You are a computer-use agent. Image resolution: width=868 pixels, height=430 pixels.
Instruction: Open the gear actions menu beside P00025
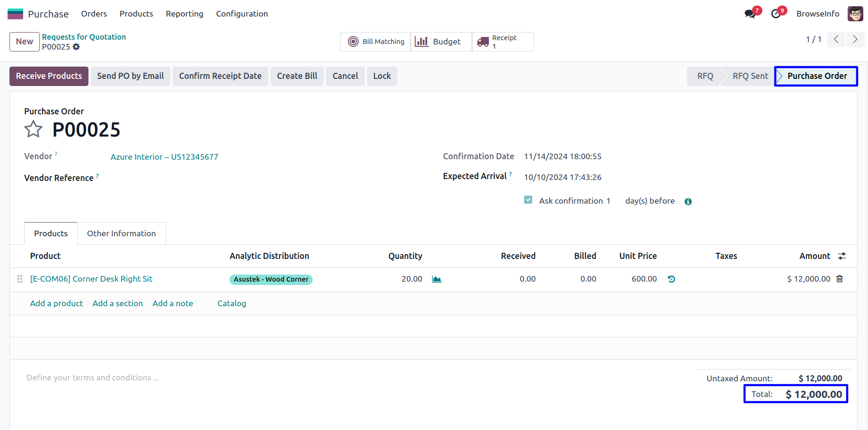tap(76, 47)
